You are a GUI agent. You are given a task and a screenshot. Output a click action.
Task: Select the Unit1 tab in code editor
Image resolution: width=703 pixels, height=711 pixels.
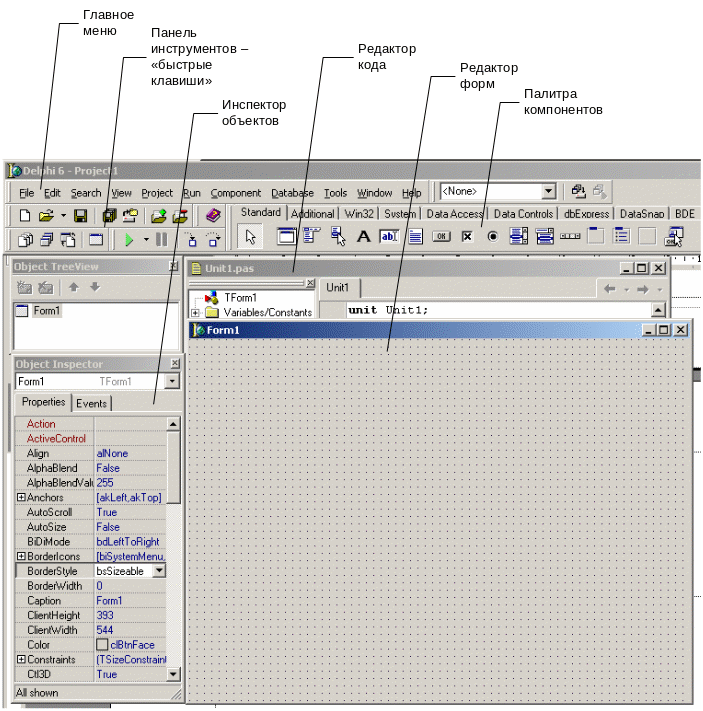[x=337, y=287]
